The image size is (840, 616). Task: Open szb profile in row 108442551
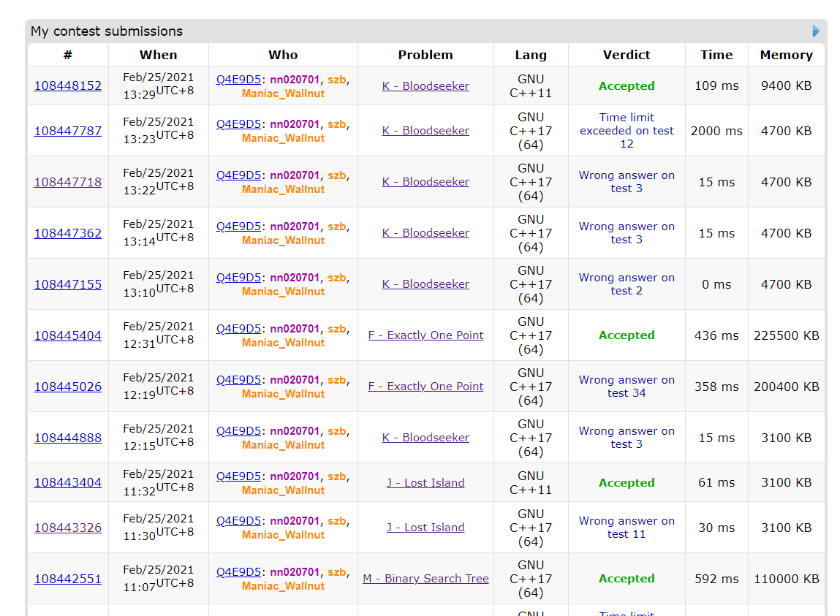[336, 572]
